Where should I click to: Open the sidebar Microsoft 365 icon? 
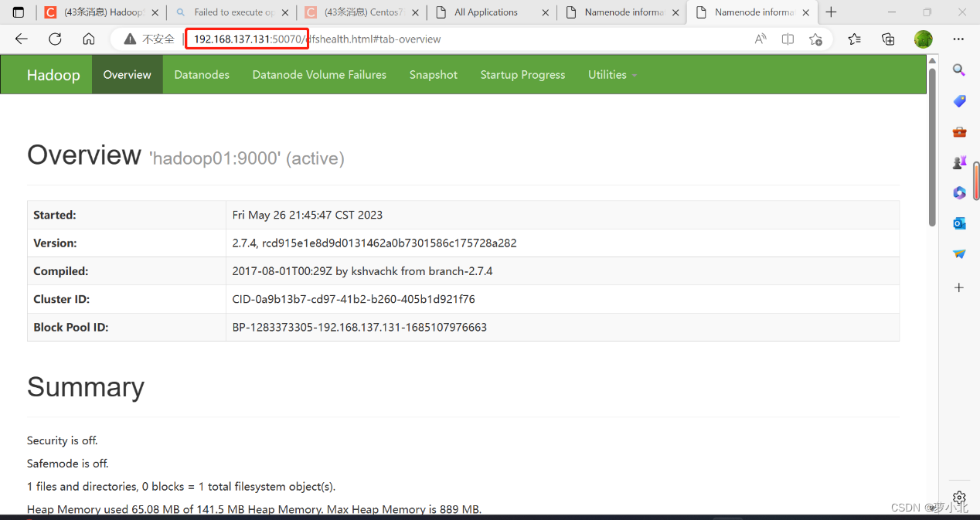click(x=959, y=193)
